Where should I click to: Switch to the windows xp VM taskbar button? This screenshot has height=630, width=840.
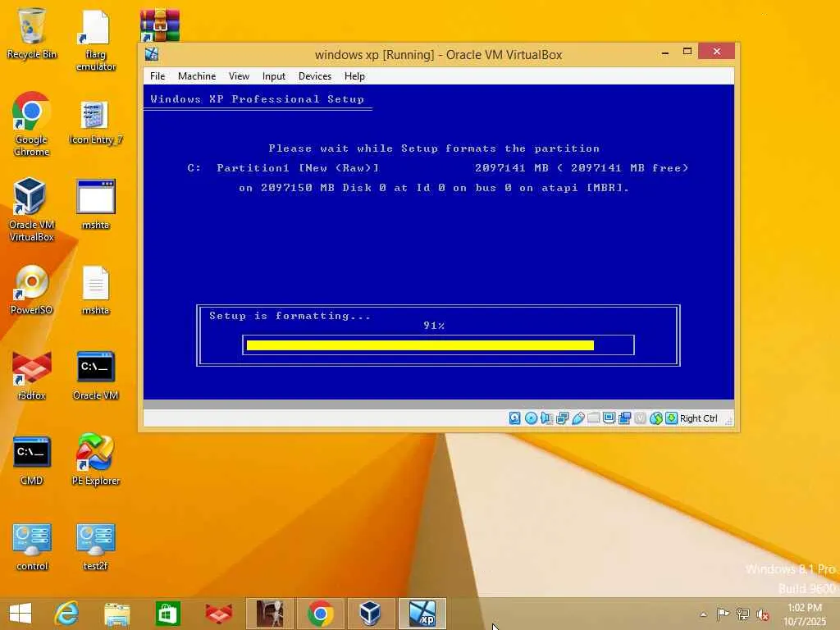(422, 614)
